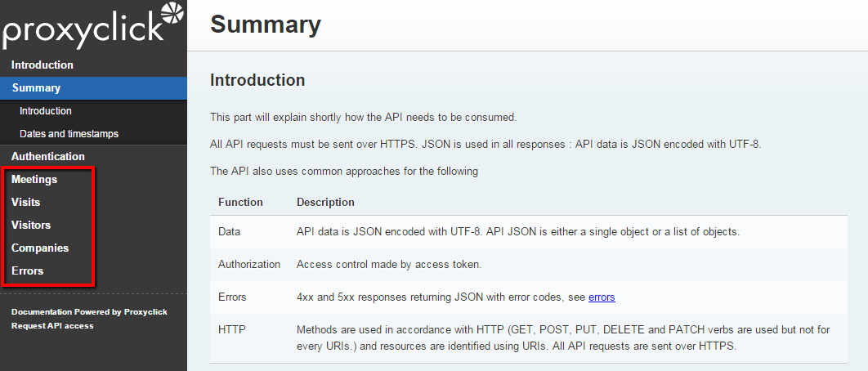
Task: Open the Visitors documentation section
Action: (x=31, y=225)
